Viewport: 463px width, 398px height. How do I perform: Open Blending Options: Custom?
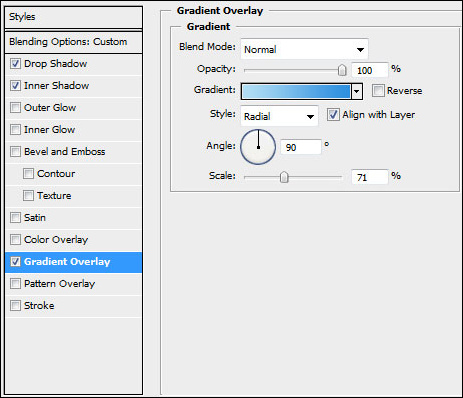click(73, 42)
